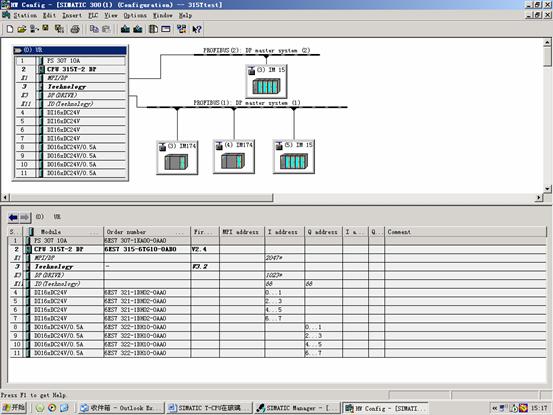Click the HW Config taskbar button
Viewport: 553px width, 415px height.
[385, 408]
